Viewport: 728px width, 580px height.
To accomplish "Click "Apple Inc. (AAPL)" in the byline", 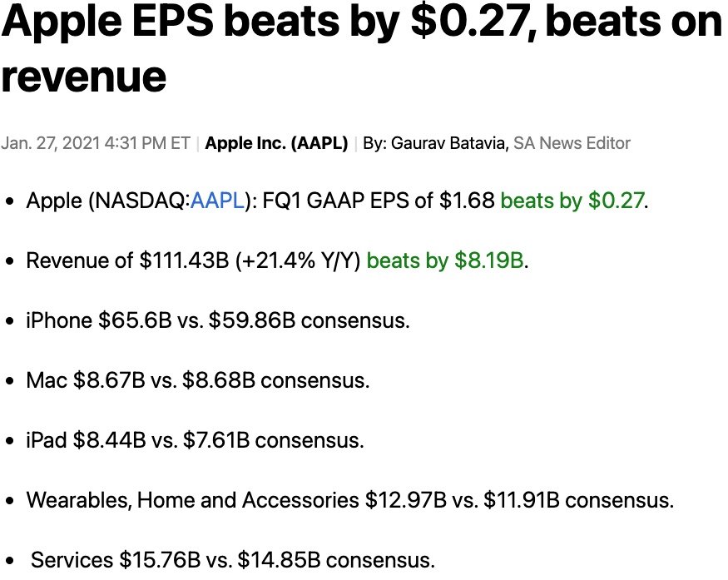I will tap(276, 143).
